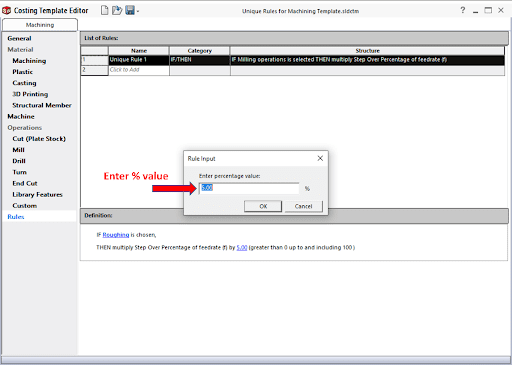Click the rule Structure cell for row 1

click(367, 60)
